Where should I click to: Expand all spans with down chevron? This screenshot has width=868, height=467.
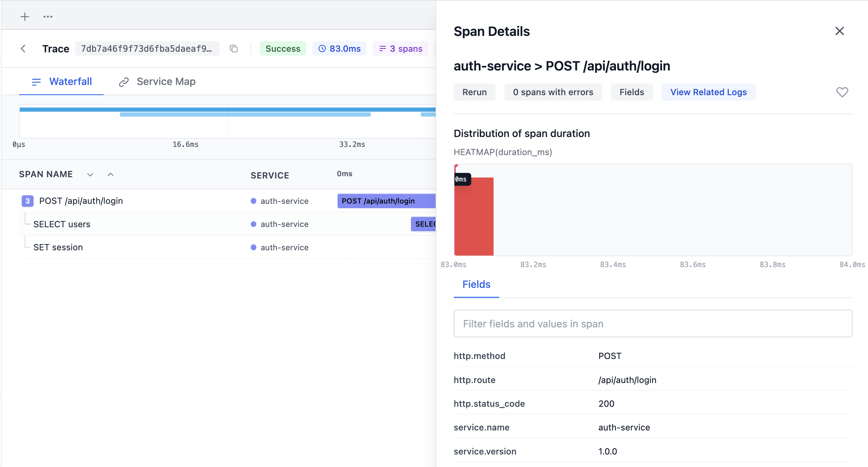(x=90, y=175)
